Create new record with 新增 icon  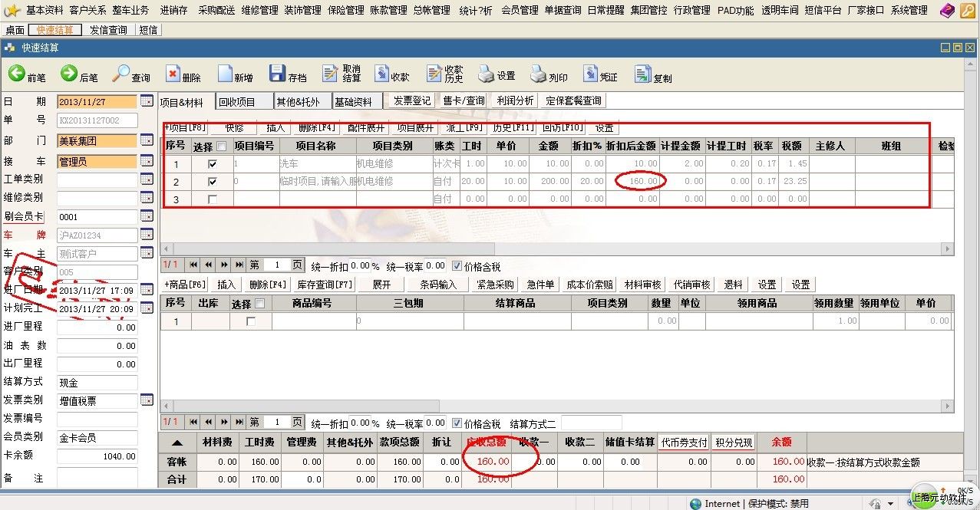(x=225, y=74)
